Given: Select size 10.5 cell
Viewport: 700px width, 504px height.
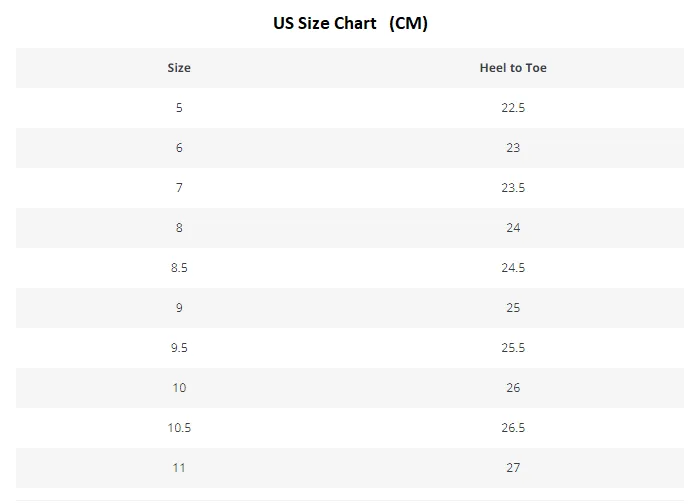Looking at the screenshot, I should [x=179, y=428].
